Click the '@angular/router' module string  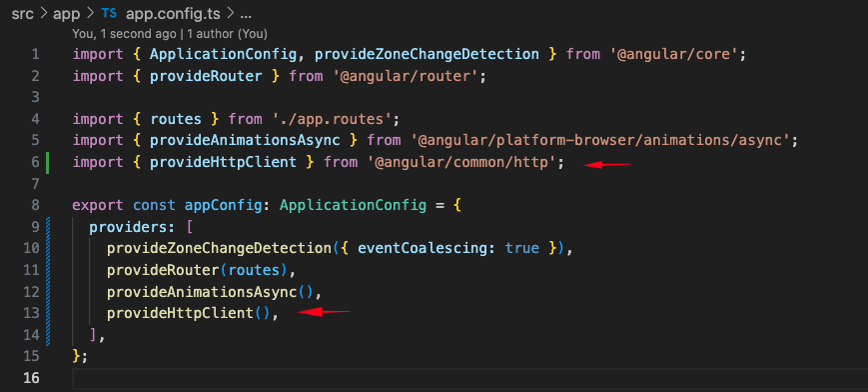(407, 76)
